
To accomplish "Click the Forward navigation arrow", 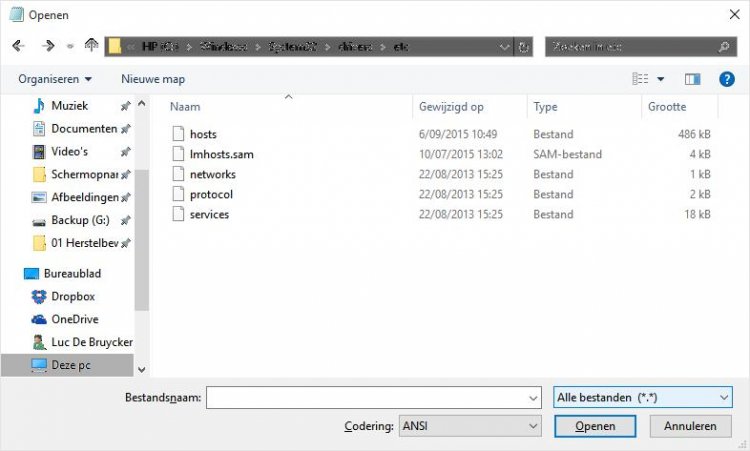I will point(47,46).
